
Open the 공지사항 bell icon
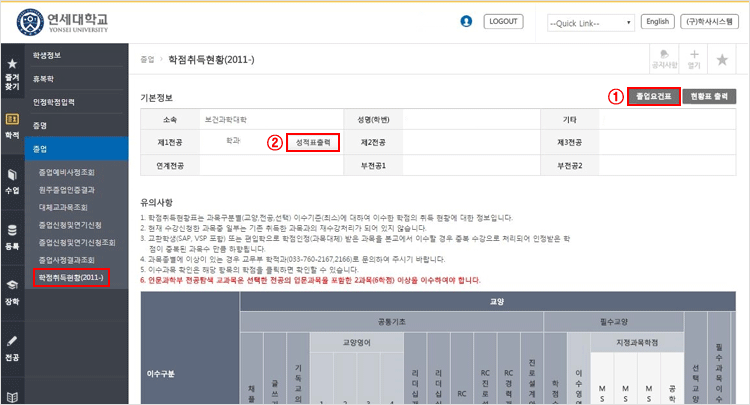[662, 59]
